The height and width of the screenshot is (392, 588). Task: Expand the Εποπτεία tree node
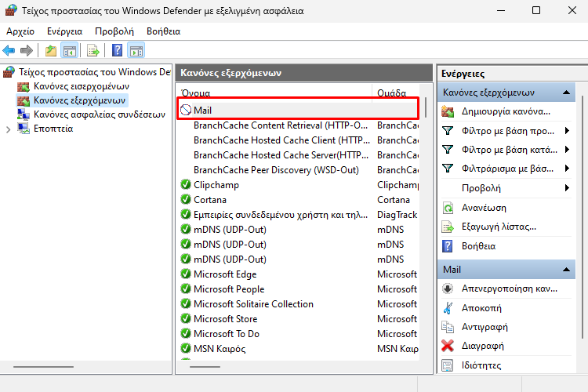coord(9,129)
